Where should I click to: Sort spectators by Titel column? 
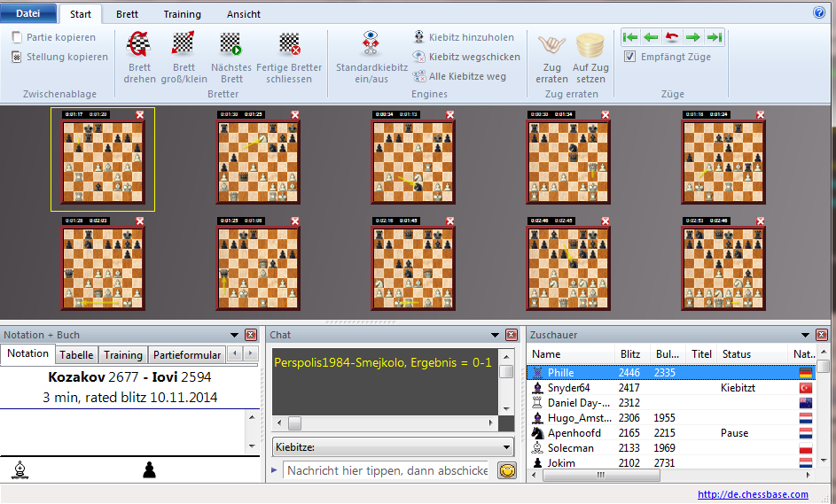coord(701,353)
